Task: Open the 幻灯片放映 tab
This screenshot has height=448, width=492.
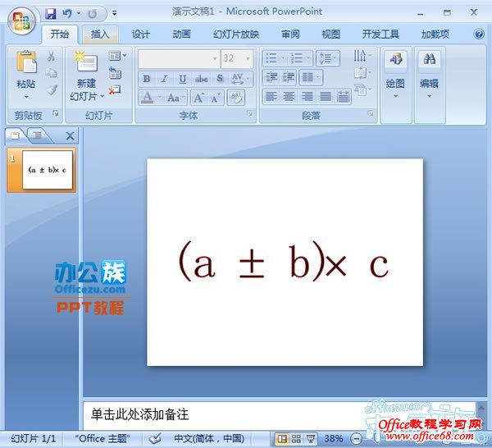Action: point(236,34)
